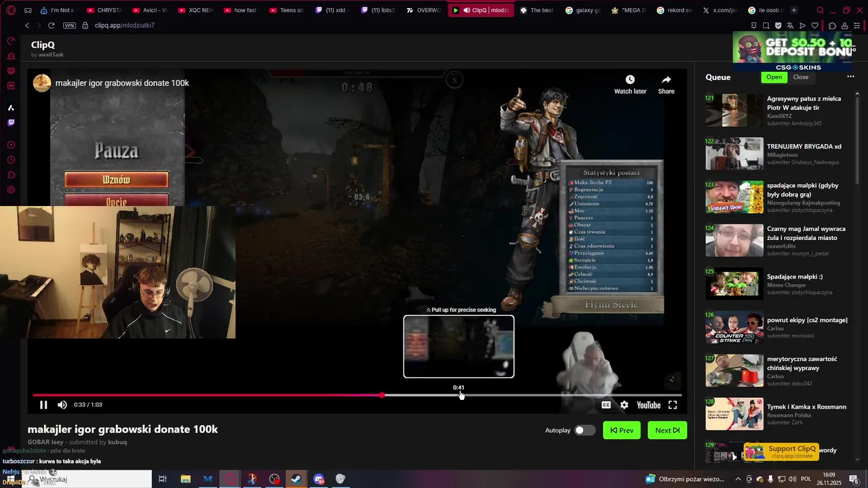Switch the player to fullscreen
This screenshot has height=488, width=868.
(673, 405)
